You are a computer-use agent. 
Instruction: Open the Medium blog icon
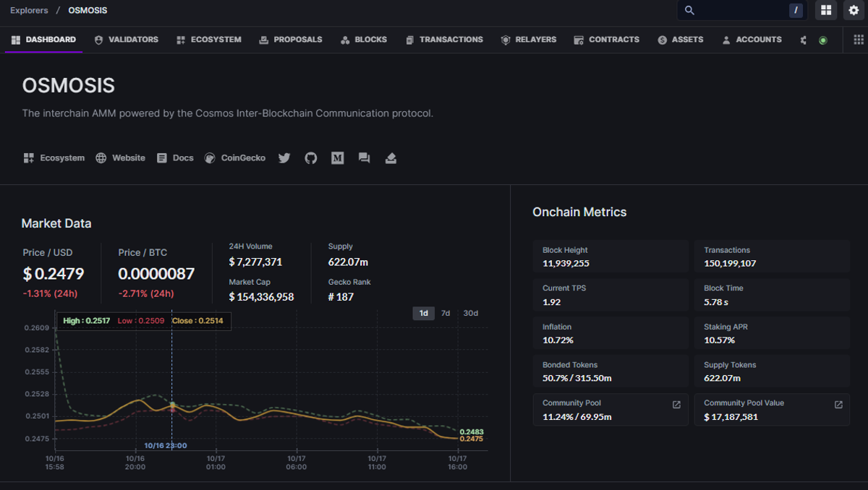tap(337, 158)
